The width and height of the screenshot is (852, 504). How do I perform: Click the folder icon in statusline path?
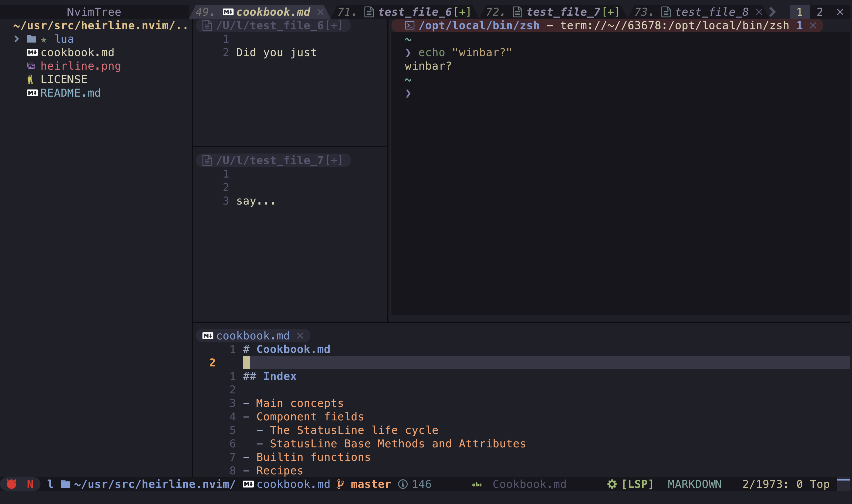(65, 484)
